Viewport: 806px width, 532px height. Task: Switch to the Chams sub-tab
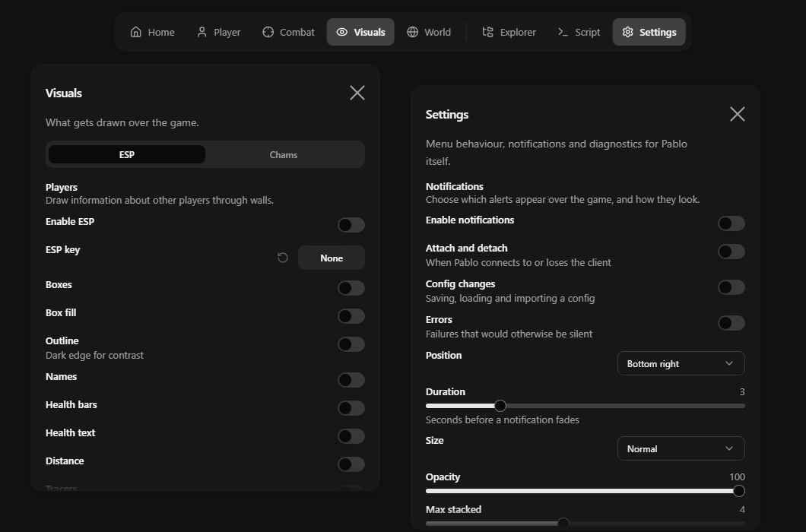[284, 155]
